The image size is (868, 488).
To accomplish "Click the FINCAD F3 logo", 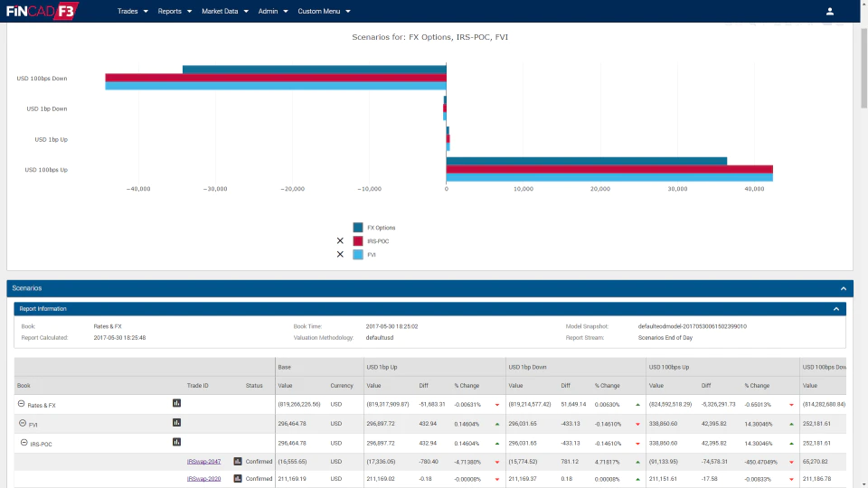I will point(42,11).
